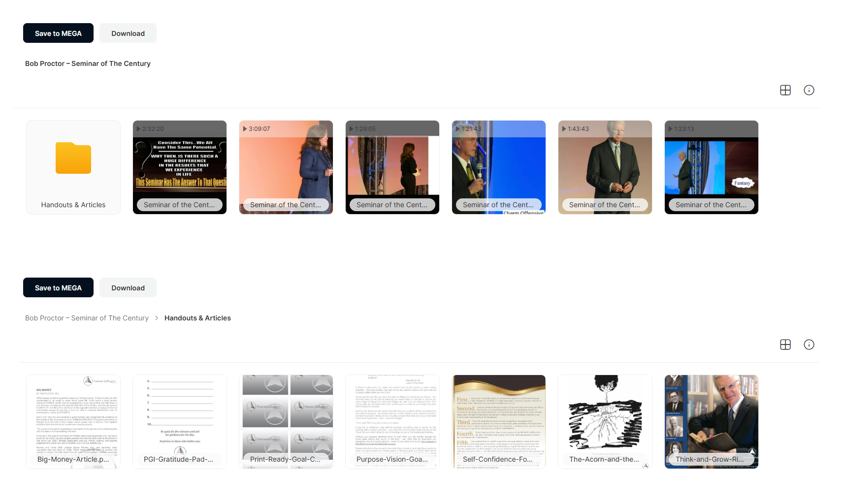Open the 1:21:43 seminar video thumbnail

(499, 167)
